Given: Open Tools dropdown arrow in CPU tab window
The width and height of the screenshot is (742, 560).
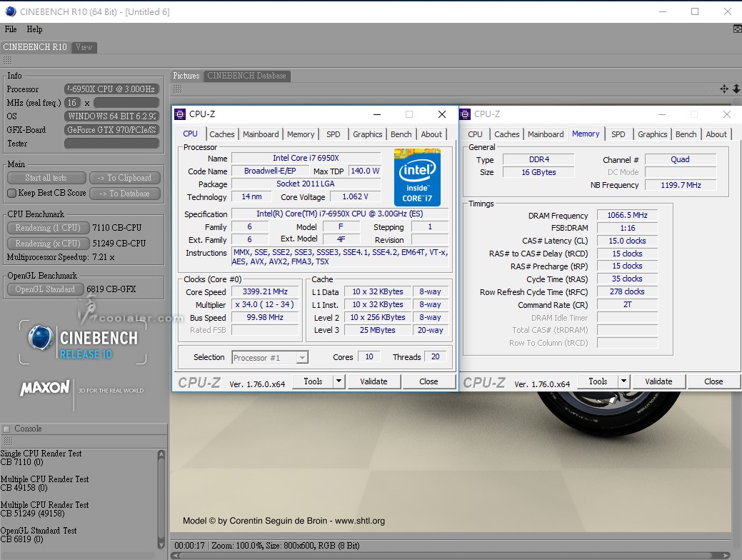Looking at the screenshot, I should pyautogui.click(x=339, y=381).
